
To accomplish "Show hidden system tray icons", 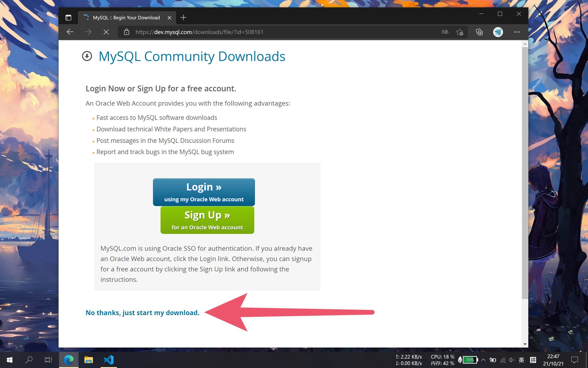I will pyautogui.click(x=483, y=360).
